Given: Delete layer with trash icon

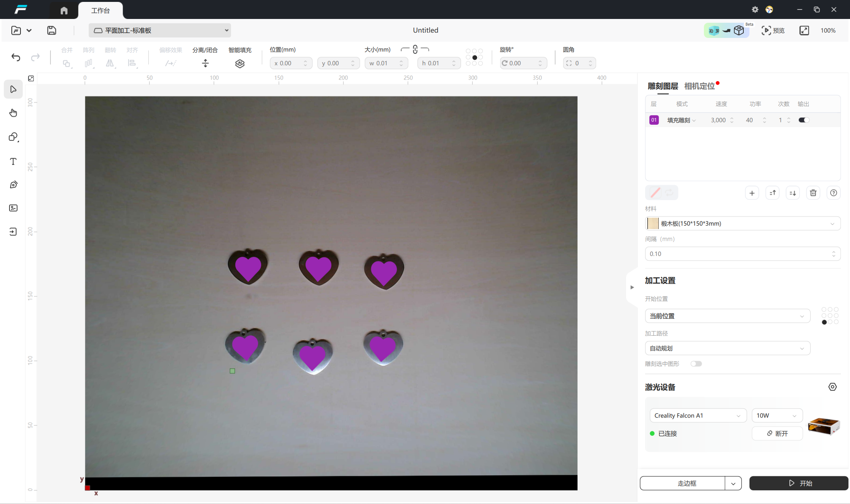Looking at the screenshot, I should coord(813,193).
